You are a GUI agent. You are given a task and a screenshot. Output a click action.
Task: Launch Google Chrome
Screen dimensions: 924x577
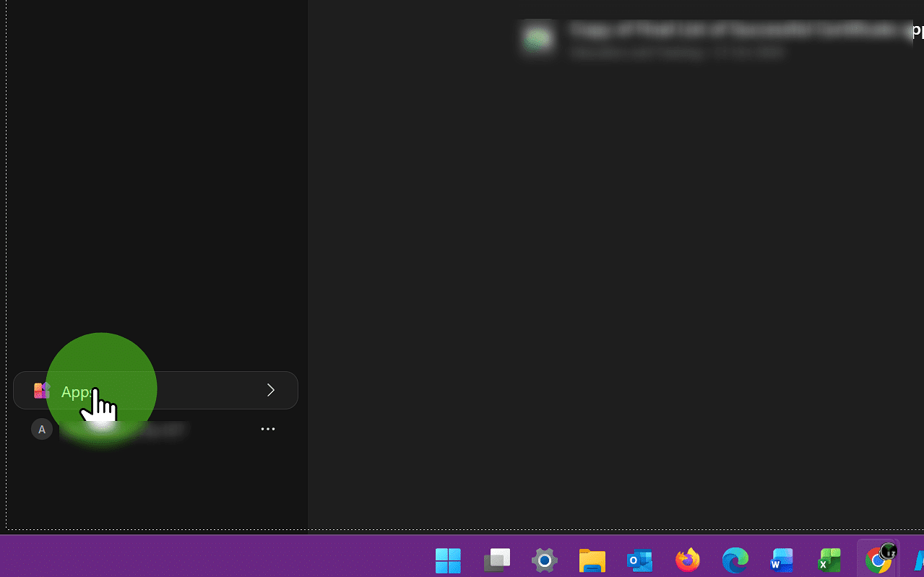tap(877, 560)
